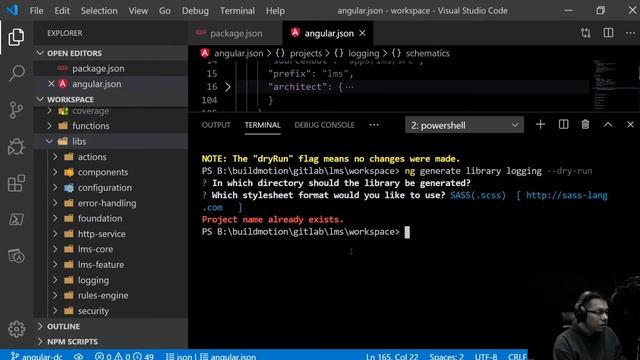Click the errors and warnings status indicator
Image resolution: width=640 pixels, height=360 pixels.
124,356
